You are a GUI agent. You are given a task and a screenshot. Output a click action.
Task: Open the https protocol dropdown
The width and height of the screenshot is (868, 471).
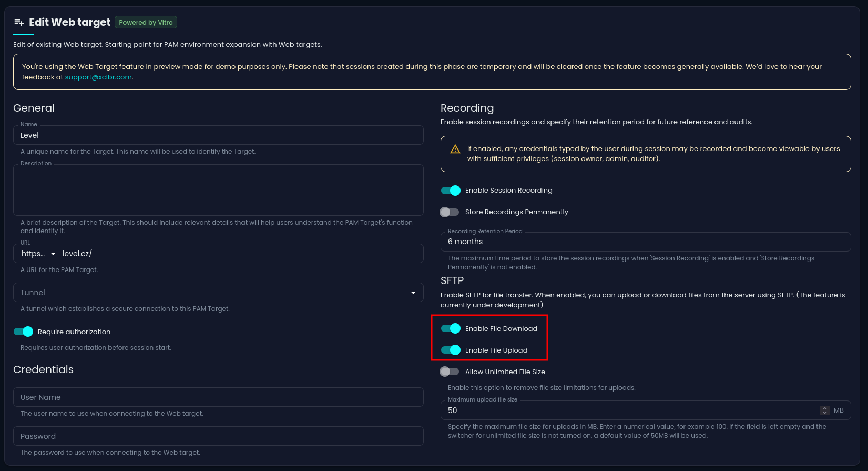[38, 254]
